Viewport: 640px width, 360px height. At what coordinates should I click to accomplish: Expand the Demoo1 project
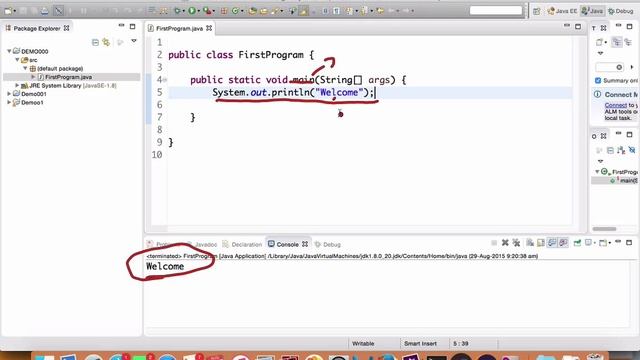tap(9, 102)
